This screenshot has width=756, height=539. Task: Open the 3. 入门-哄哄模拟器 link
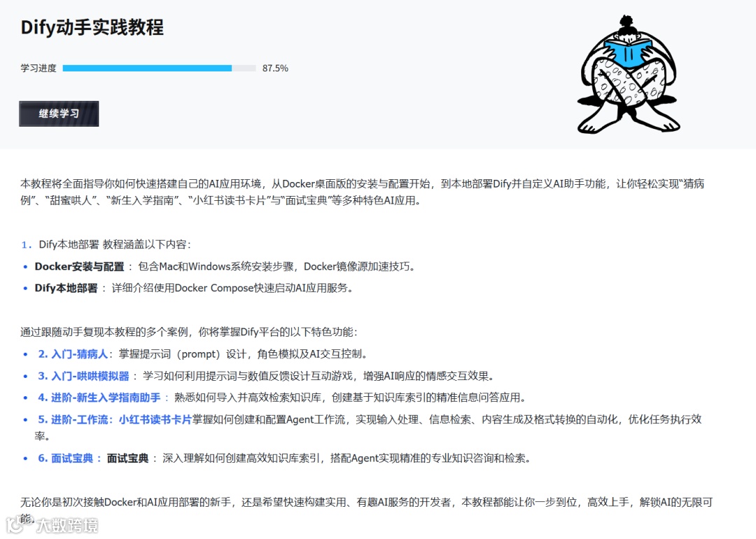(83, 376)
